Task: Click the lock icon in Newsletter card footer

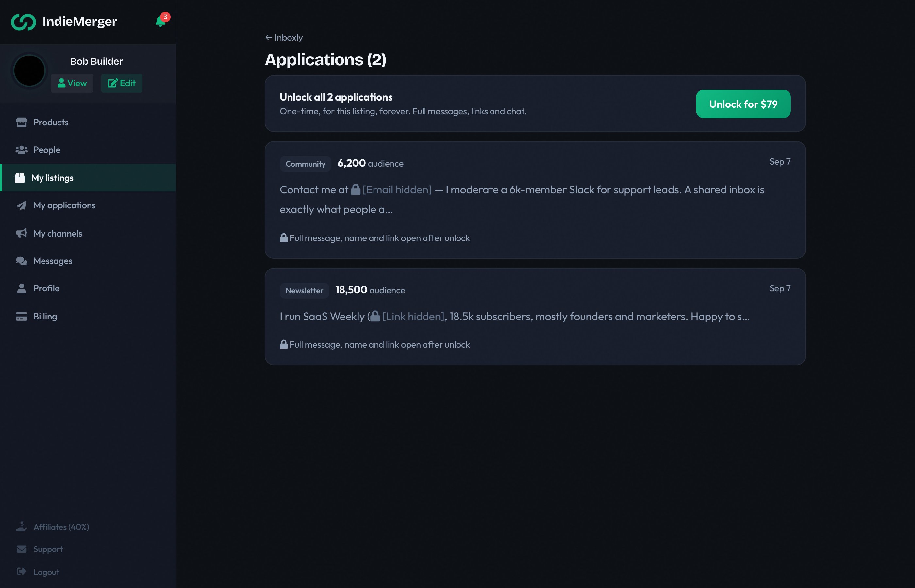Action: click(x=283, y=344)
